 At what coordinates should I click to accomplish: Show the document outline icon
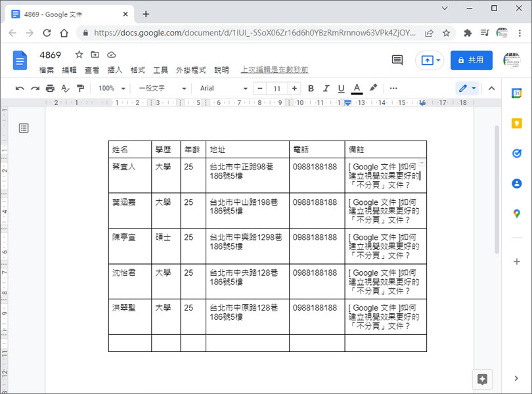click(24, 128)
